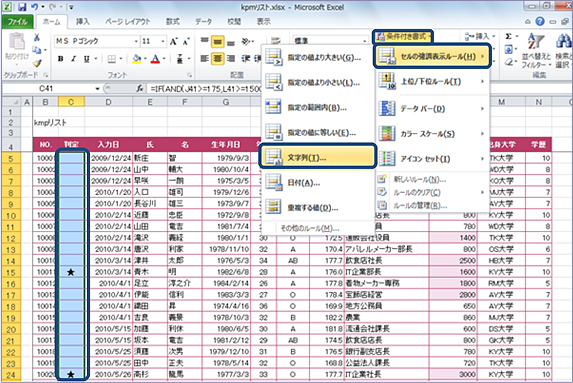Open セルの強調表示ルール submenu
Image resolution: width=573 pixels, height=383 pixels.
432,57
